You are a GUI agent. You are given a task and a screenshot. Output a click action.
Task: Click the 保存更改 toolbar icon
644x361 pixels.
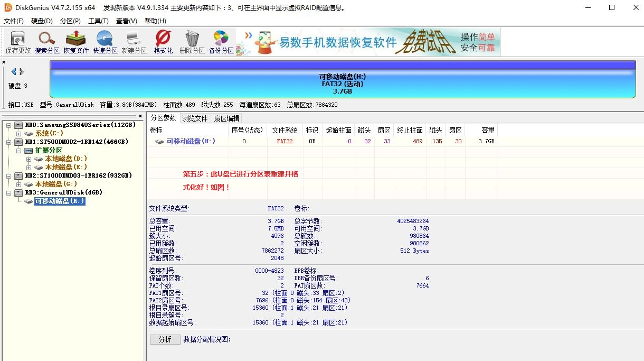point(18,42)
